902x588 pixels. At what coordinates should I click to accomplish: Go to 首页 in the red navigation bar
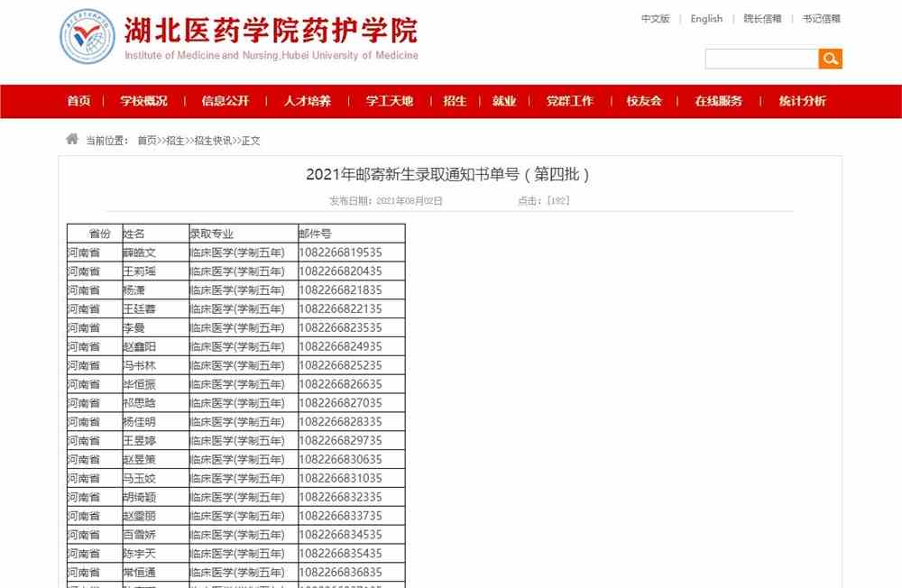pos(78,101)
